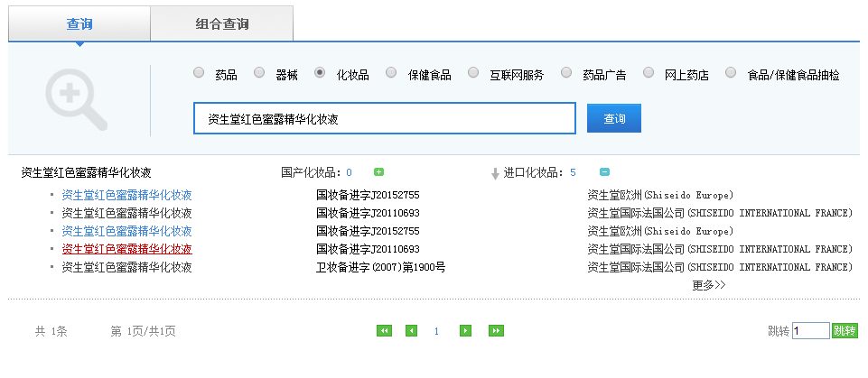The width and height of the screenshot is (868, 378).
Task: Go to the first page of results
Action: click(x=384, y=331)
